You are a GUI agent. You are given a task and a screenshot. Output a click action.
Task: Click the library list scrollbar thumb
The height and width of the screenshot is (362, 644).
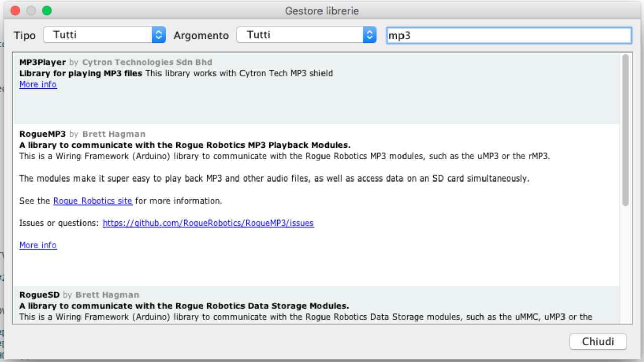[625, 130]
